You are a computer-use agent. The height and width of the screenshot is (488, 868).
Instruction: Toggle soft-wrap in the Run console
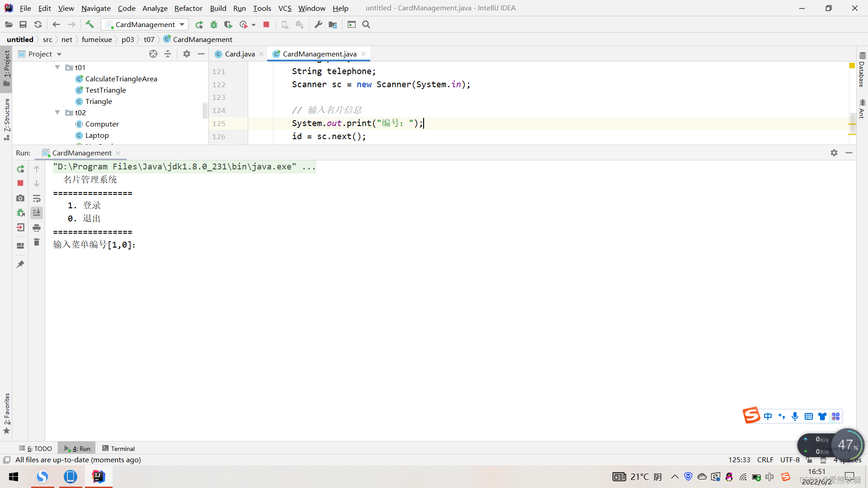37,198
